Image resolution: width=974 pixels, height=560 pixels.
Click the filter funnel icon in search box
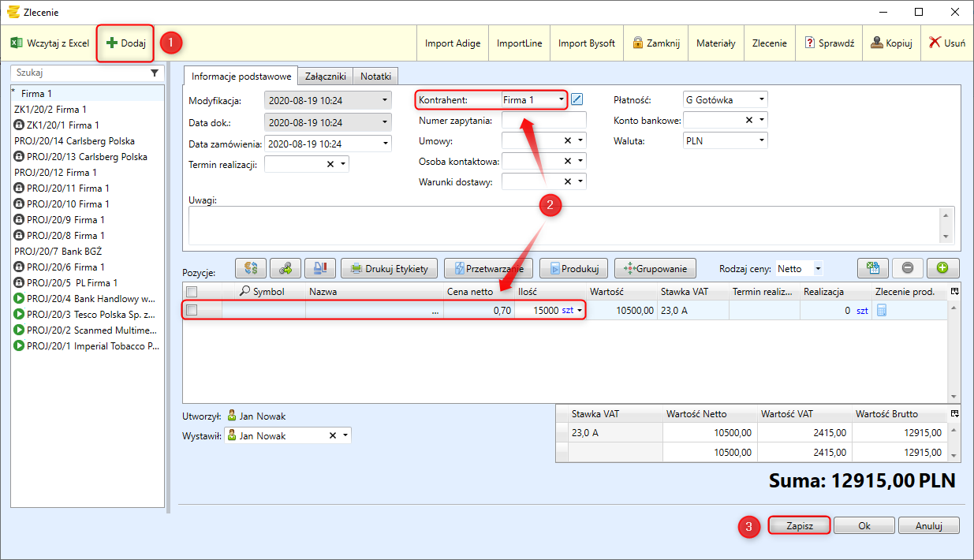(155, 73)
